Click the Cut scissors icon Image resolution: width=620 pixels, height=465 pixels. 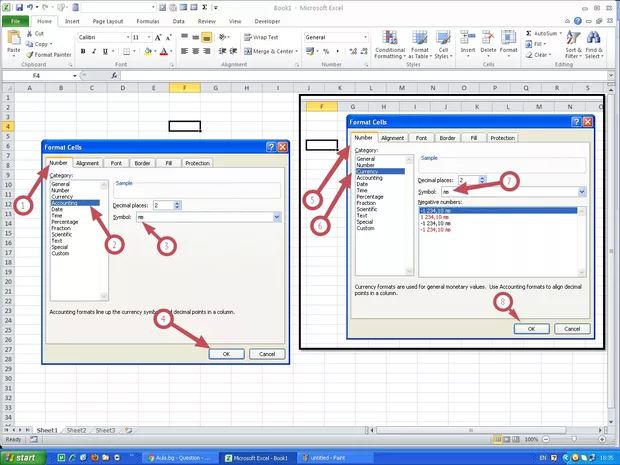[x=30, y=34]
